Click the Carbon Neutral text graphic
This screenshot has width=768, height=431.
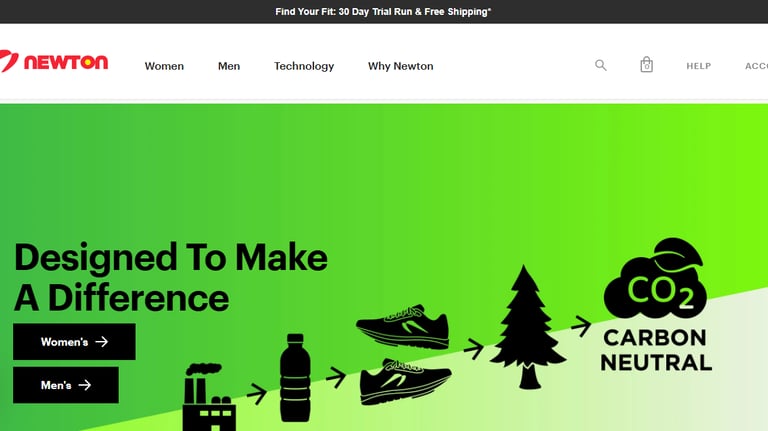tap(656, 351)
